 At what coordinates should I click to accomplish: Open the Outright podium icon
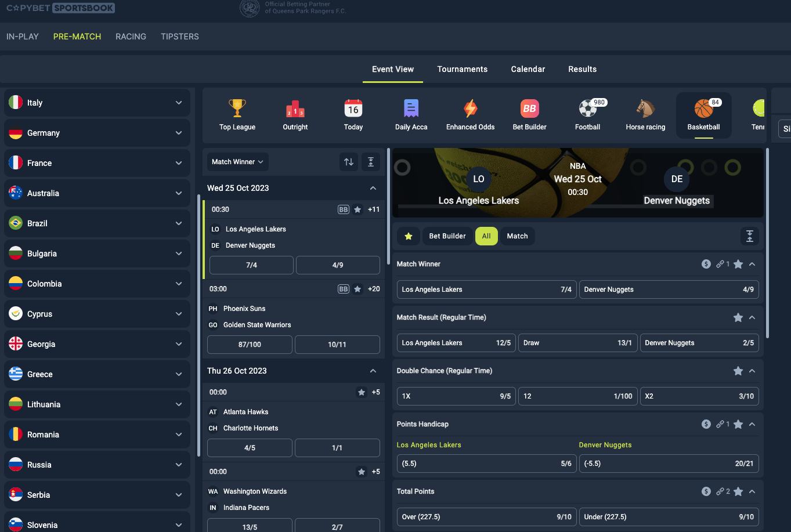tap(295, 108)
